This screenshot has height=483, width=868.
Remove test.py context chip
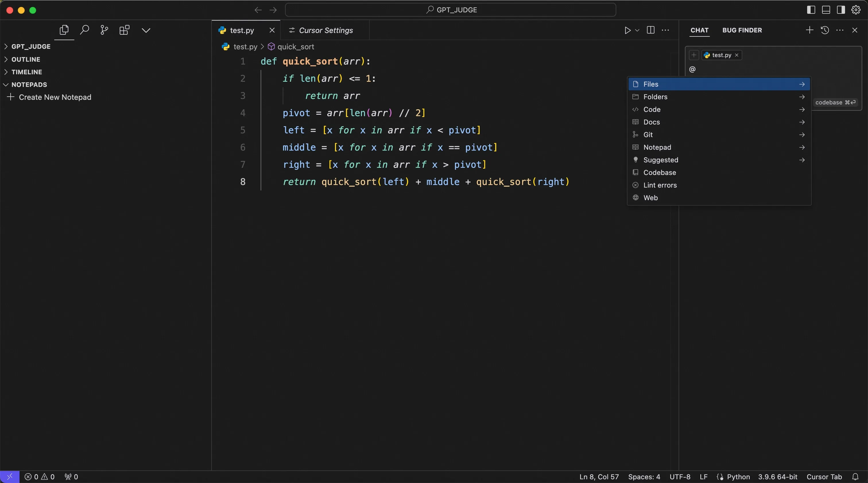(737, 55)
